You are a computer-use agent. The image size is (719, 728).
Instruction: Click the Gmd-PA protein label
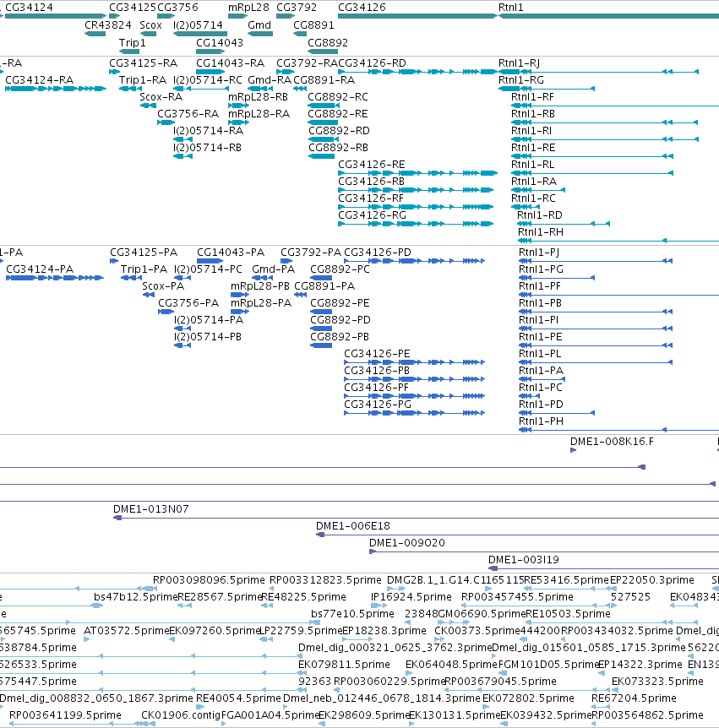273,269
